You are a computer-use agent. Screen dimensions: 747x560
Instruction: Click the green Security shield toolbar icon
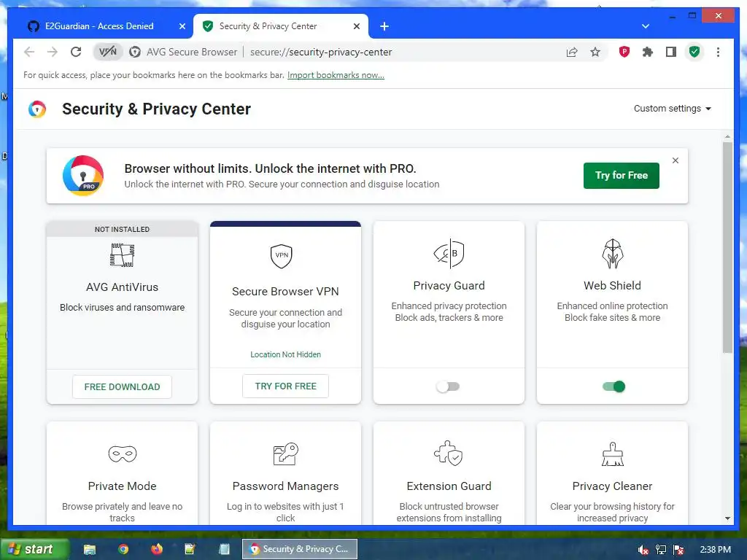coord(694,52)
